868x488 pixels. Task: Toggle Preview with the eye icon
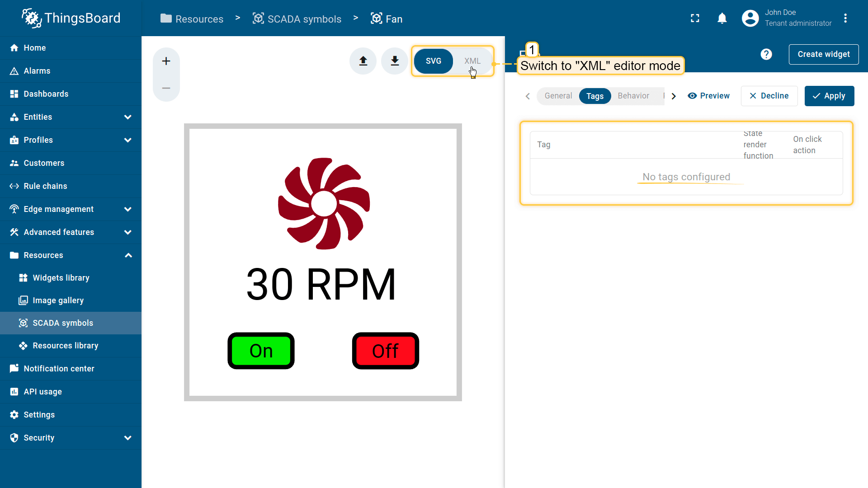[708, 96]
